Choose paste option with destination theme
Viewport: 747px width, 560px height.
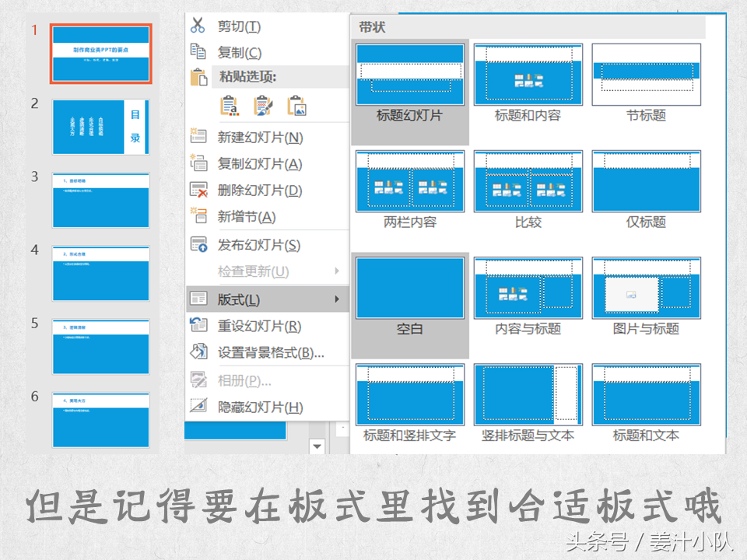tap(230, 106)
